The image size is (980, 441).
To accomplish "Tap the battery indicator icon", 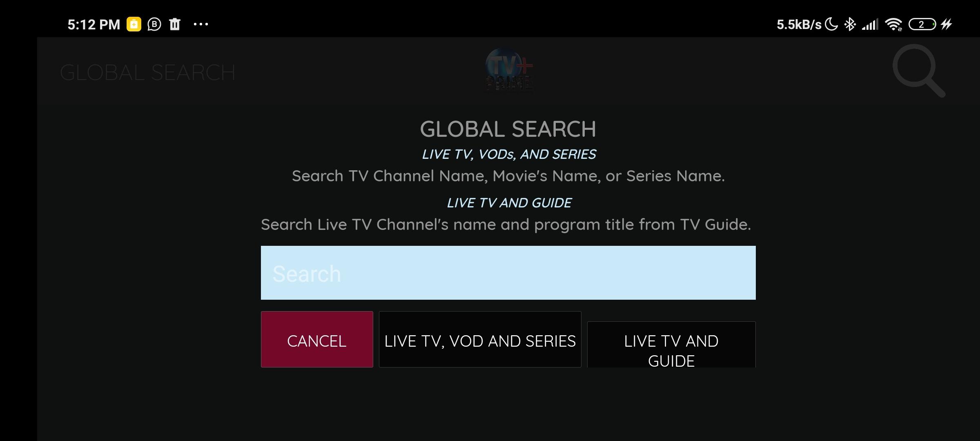I will [922, 24].
